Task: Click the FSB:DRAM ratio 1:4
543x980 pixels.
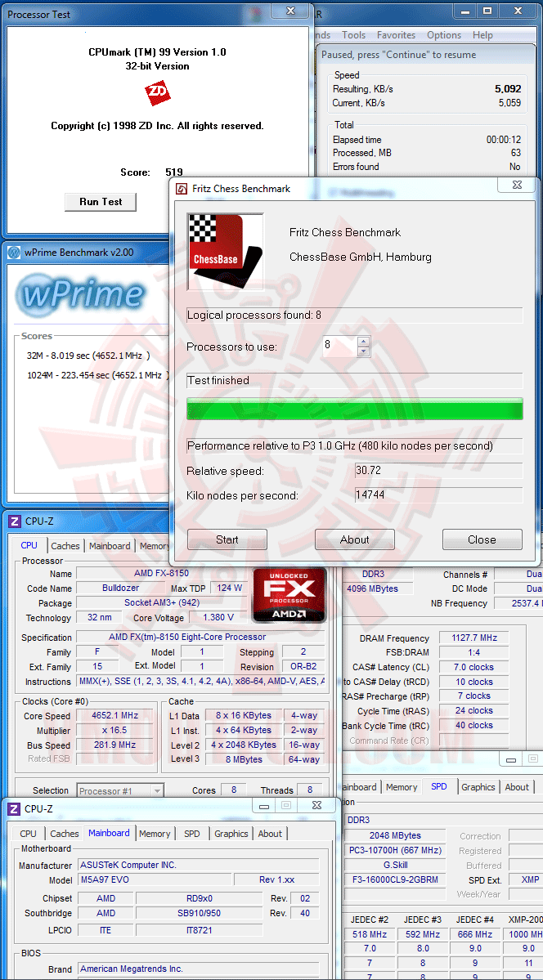Action: 473,652
